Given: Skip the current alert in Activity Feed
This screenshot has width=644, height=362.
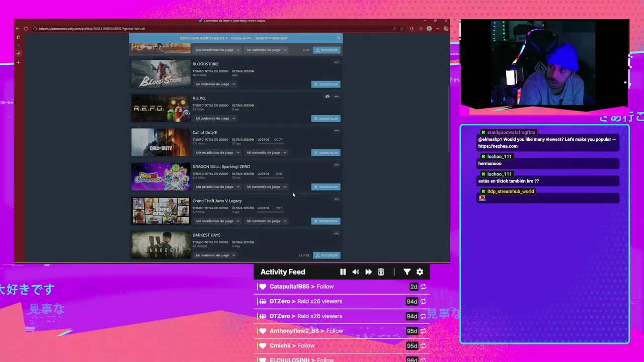Looking at the screenshot, I should tap(368, 272).
